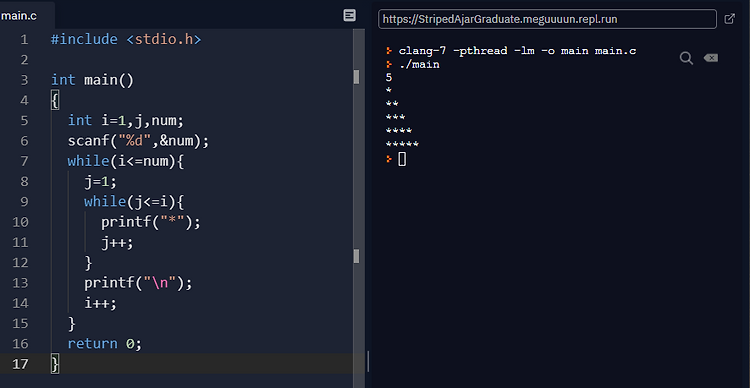Screen dimensions: 750x388
Task: Click the closing brace on line 17
Action: click(55, 364)
